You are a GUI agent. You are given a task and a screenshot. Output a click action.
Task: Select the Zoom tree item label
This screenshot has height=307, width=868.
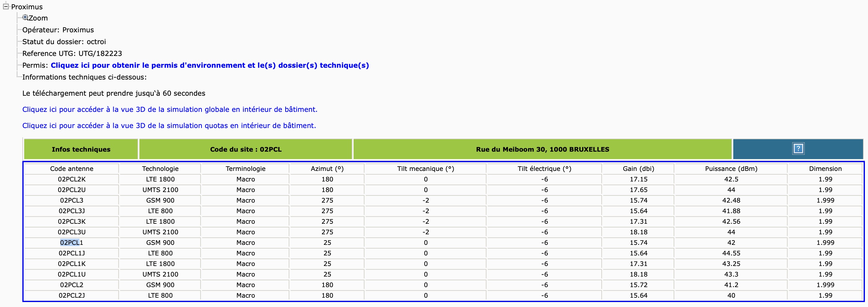point(38,18)
